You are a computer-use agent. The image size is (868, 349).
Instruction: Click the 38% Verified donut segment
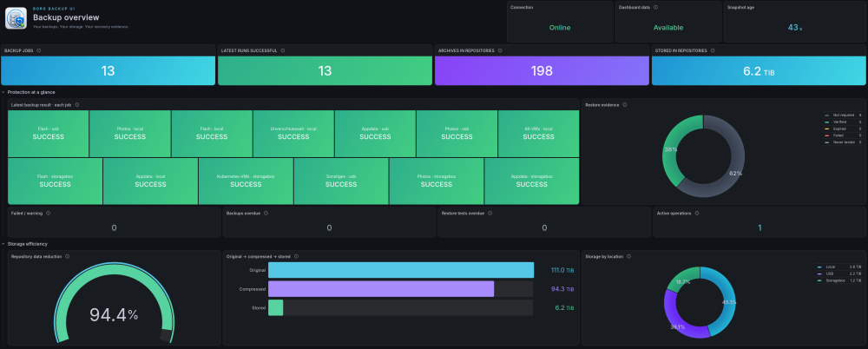tap(672, 149)
